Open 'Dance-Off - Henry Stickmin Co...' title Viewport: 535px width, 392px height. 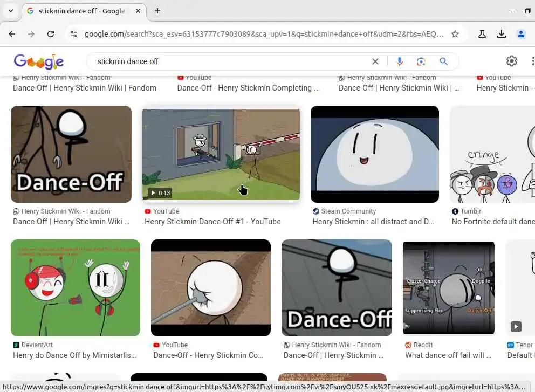point(208,355)
